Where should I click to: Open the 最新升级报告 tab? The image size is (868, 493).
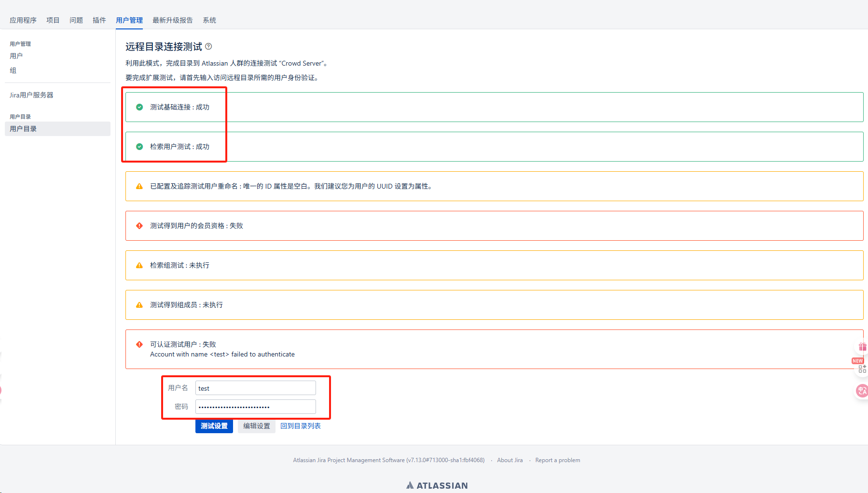(173, 20)
